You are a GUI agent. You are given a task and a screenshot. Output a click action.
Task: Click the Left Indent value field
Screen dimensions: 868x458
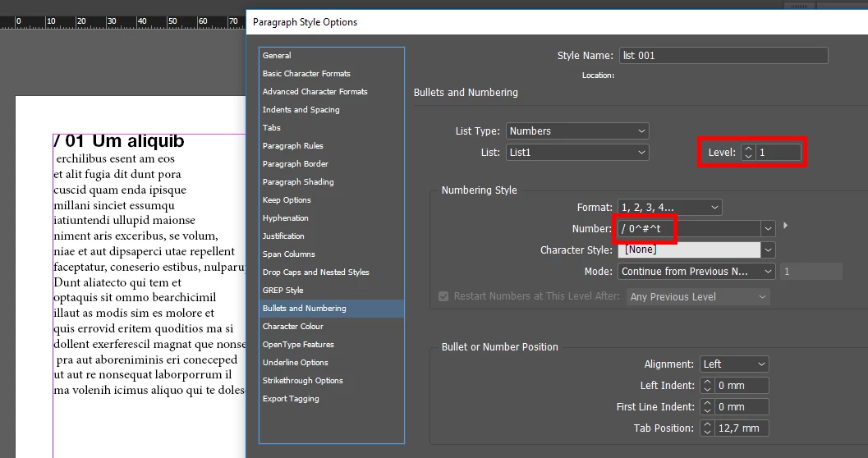click(x=742, y=386)
